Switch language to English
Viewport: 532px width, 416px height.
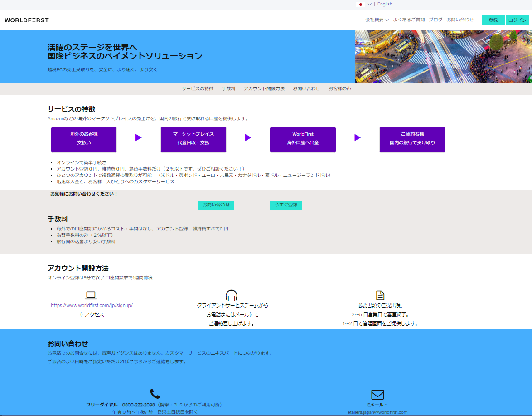[x=385, y=4]
